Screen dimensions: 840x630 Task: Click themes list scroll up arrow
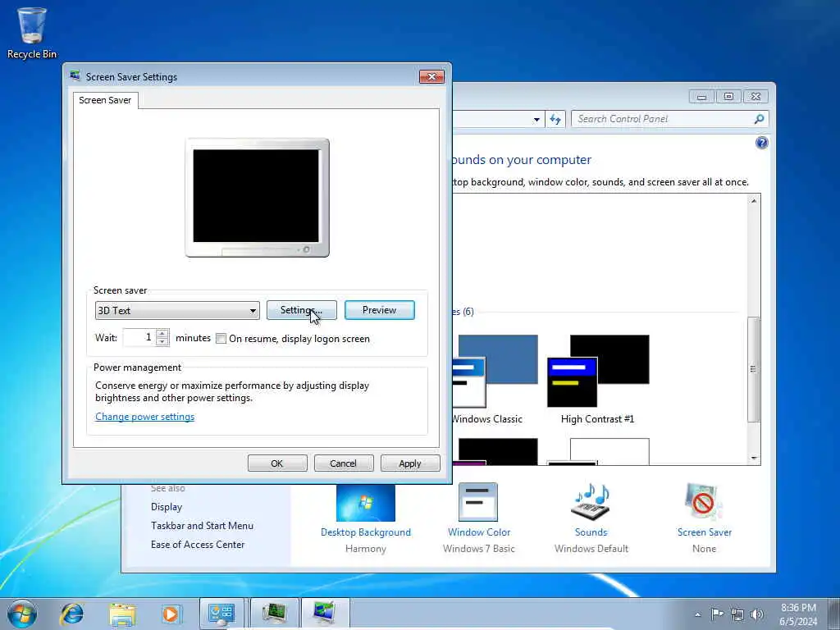754,201
